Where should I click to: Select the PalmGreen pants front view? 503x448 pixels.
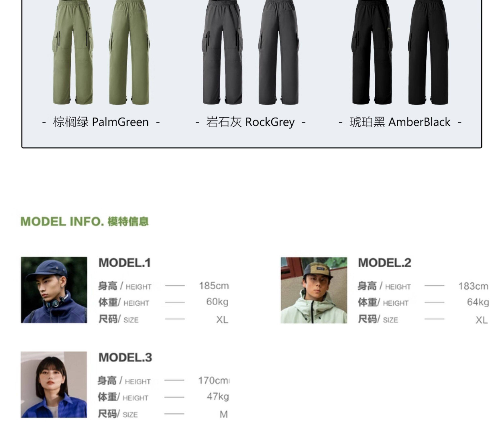tap(73, 52)
